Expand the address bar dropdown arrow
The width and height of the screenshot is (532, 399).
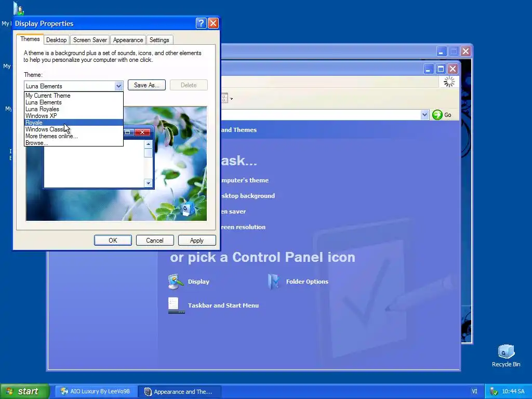pyautogui.click(x=424, y=115)
